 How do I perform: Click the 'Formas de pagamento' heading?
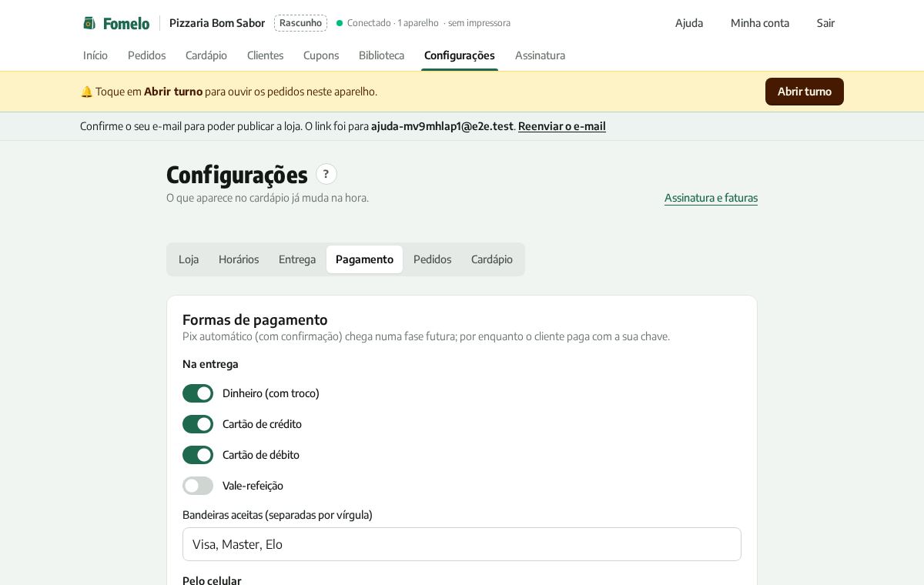[x=255, y=319]
